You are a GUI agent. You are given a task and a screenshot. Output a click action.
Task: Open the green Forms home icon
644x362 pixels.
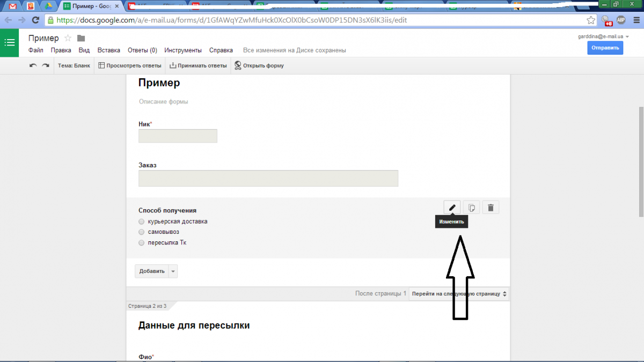9,43
